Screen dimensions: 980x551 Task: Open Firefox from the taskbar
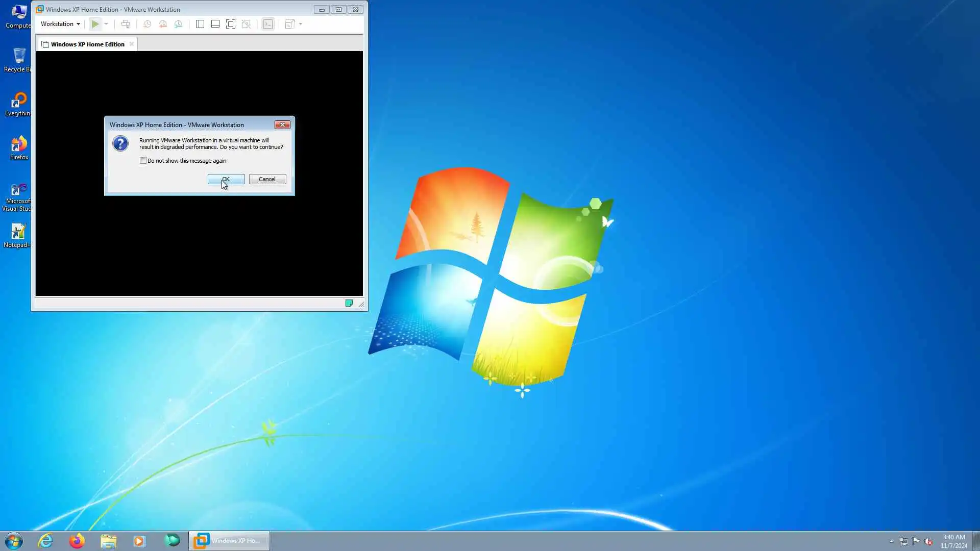[x=77, y=541]
